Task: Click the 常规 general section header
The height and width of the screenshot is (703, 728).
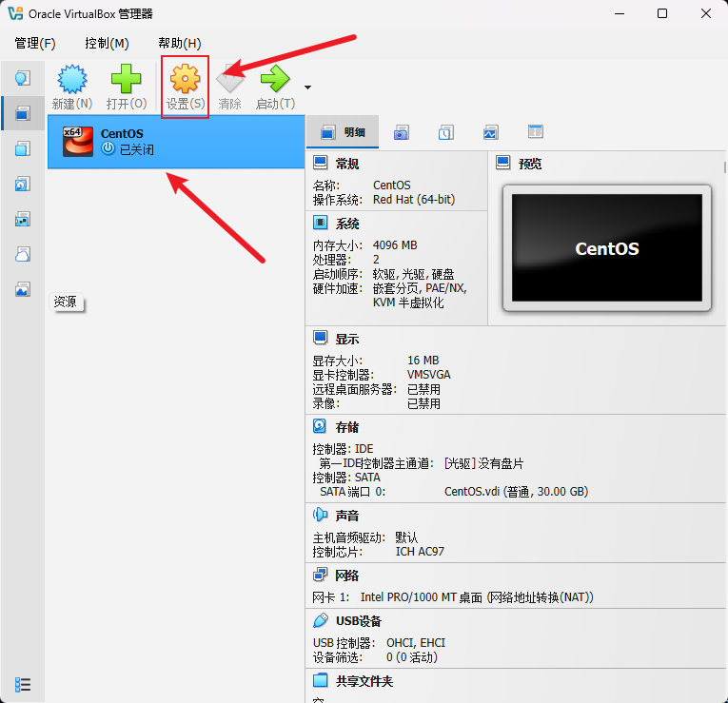Action: pyautogui.click(x=346, y=164)
